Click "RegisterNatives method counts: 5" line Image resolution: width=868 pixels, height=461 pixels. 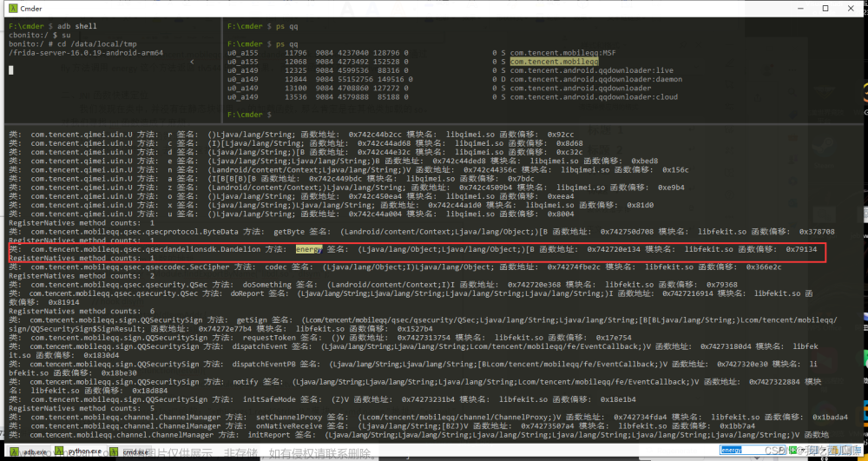tap(82, 408)
